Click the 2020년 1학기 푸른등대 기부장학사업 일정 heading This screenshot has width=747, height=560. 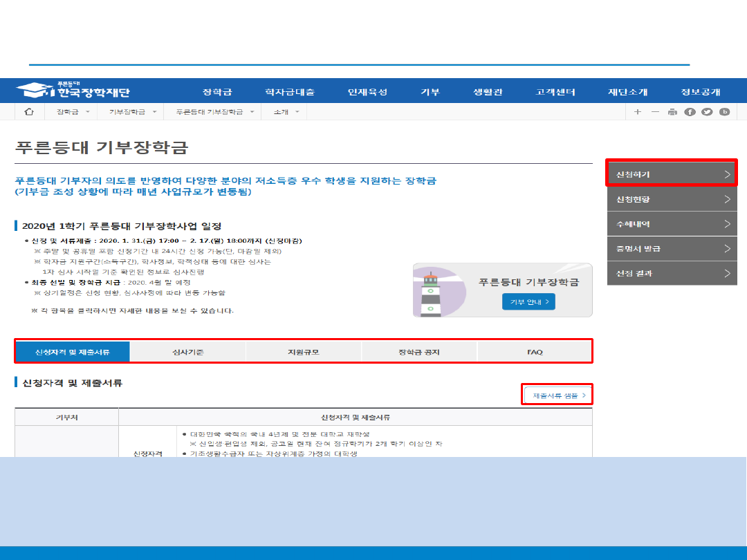pyautogui.click(x=122, y=225)
